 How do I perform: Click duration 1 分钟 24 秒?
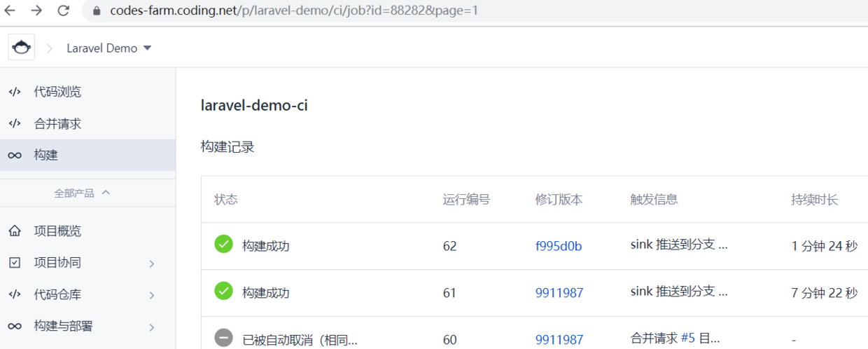click(x=825, y=246)
